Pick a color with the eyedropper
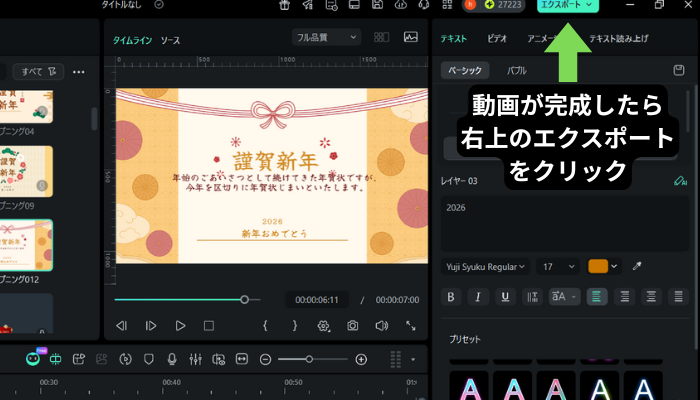700x400 pixels. [637, 267]
